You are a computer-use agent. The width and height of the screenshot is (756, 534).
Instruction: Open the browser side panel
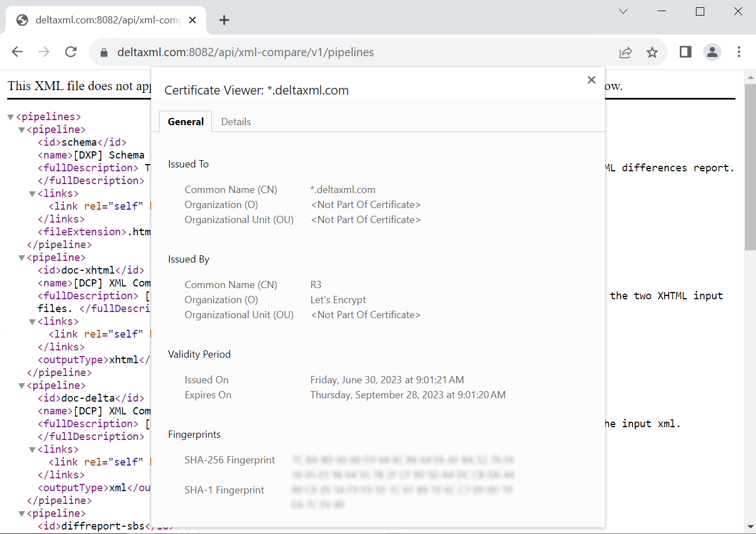[x=685, y=52]
